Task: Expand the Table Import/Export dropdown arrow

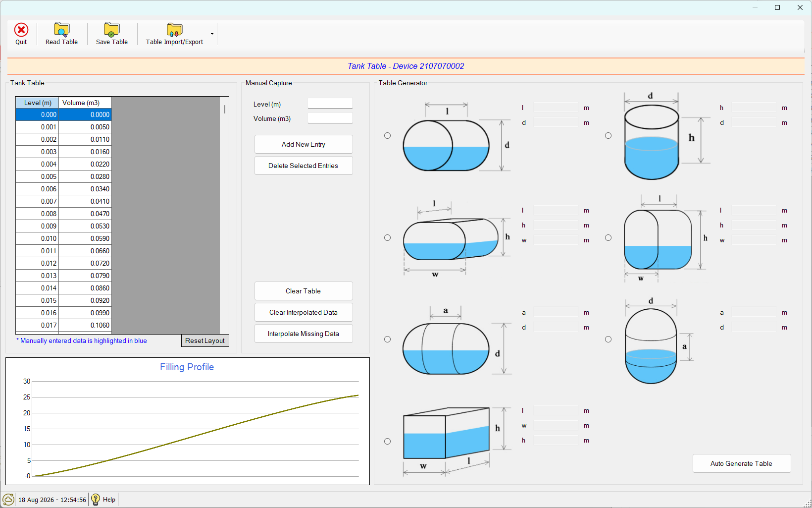Action: (212, 34)
